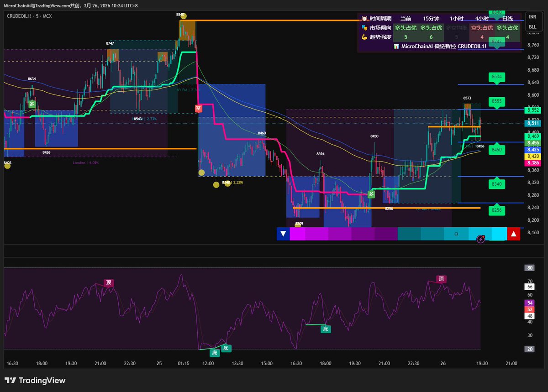Click the green 多 marker near 8634

(x=32, y=104)
